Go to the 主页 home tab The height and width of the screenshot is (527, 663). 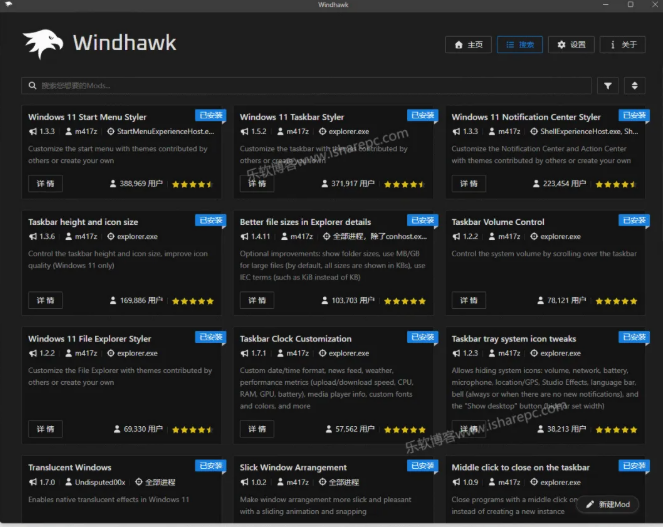click(468, 45)
